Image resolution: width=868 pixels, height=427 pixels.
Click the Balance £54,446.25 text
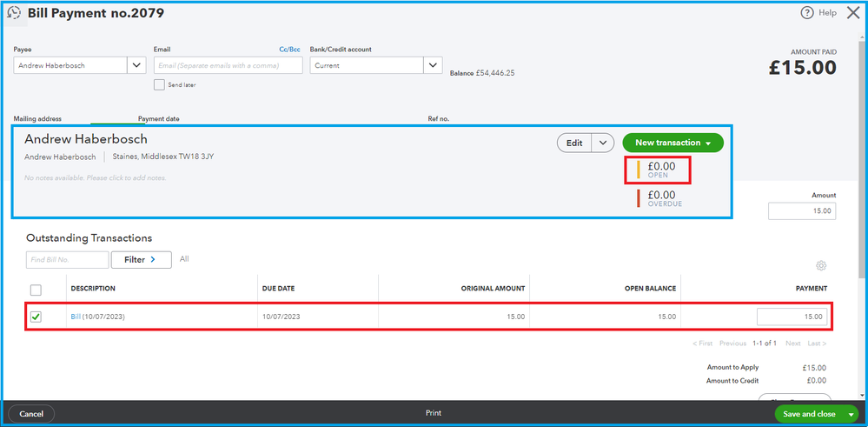[482, 72]
